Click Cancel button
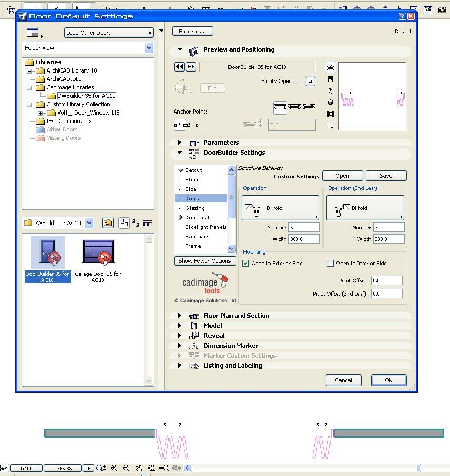Viewport: 450px width, 476px height. click(x=343, y=380)
